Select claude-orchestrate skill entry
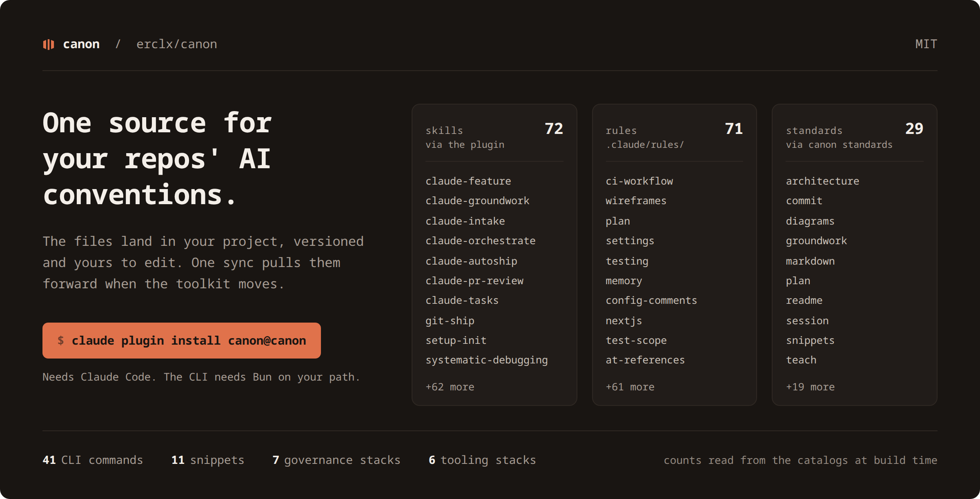 coord(480,241)
